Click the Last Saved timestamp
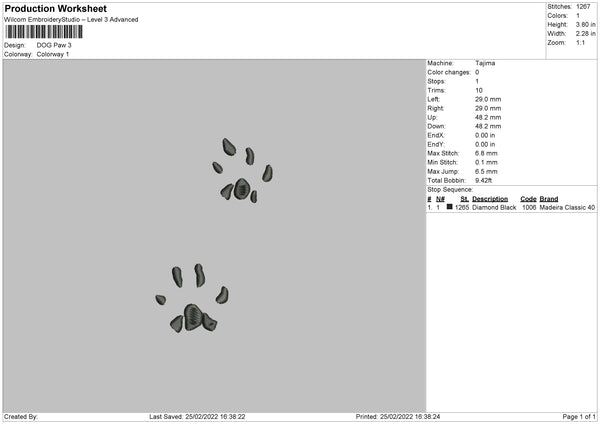 (197, 416)
